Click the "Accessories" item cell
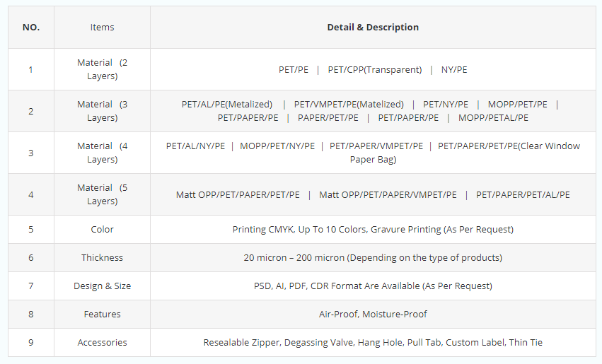 (x=102, y=343)
